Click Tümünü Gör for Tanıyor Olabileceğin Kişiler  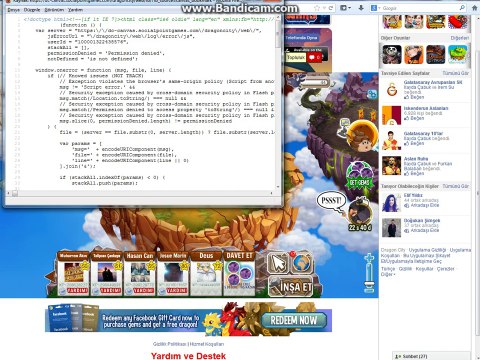click(455, 186)
